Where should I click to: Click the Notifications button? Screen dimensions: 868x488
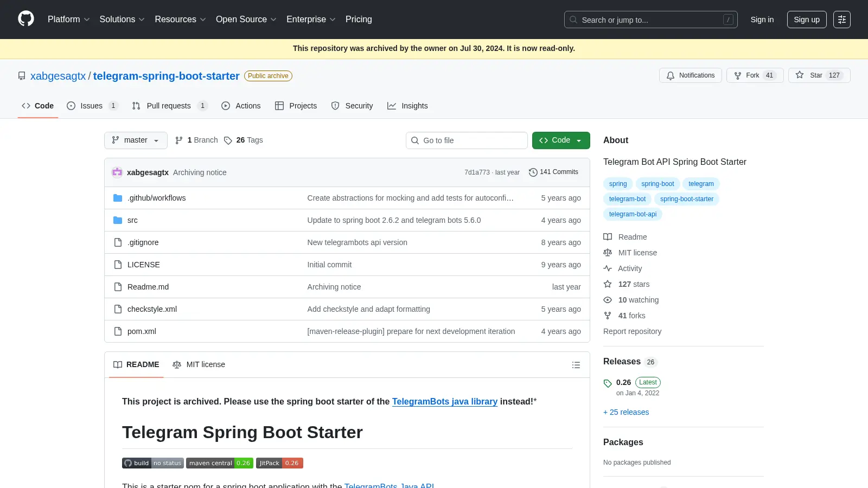(x=691, y=75)
